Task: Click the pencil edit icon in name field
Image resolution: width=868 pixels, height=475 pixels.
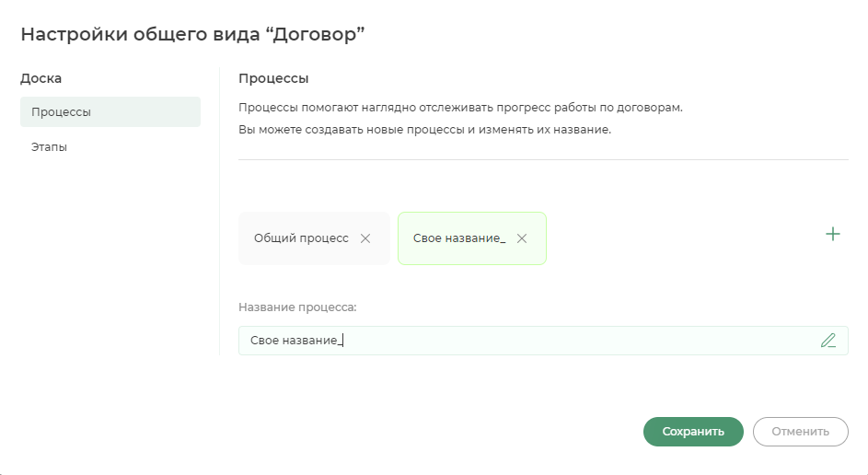Action: click(828, 341)
